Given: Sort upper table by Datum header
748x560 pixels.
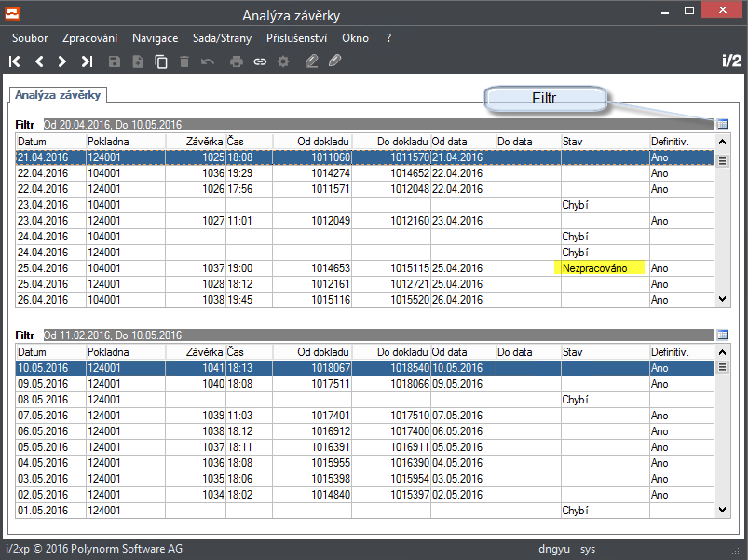Looking at the screenshot, I should point(50,142).
